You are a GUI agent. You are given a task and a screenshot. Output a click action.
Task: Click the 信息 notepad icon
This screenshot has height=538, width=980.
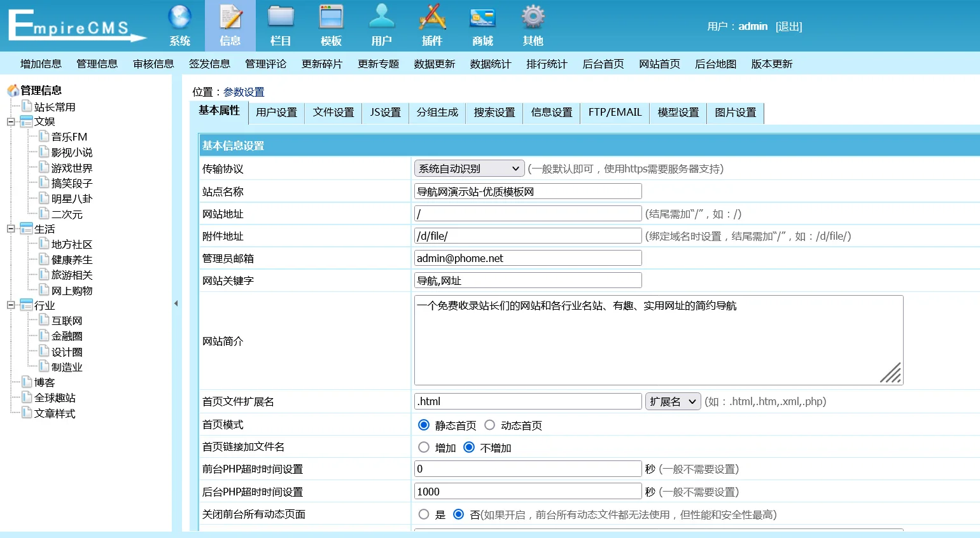pyautogui.click(x=230, y=18)
